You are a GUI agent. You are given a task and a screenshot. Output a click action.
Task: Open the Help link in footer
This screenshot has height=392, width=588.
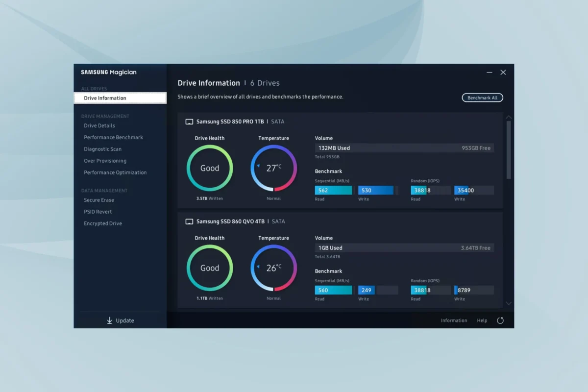[482, 320]
